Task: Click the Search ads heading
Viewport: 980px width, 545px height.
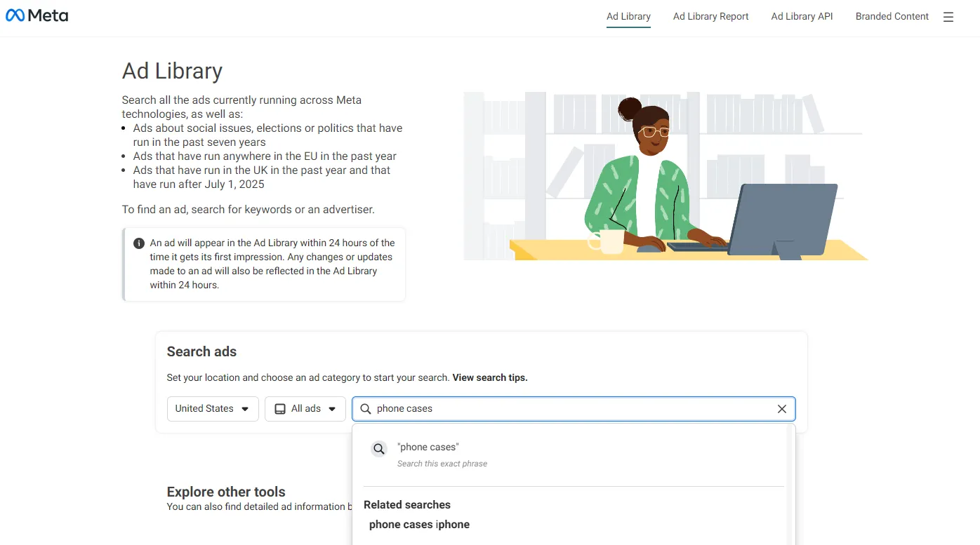Action: pyautogui.click(x=201, y=352)
